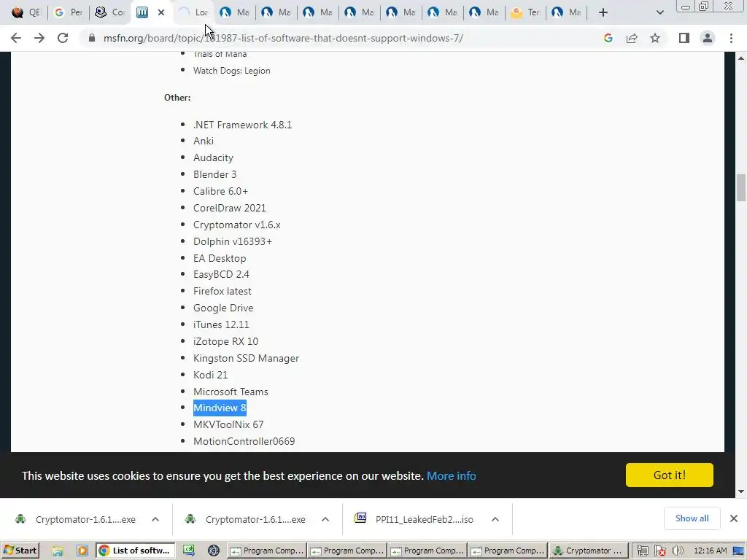Click the 'Dolphin v16393+' entry
747x560 pixels.
pos(233,241)
